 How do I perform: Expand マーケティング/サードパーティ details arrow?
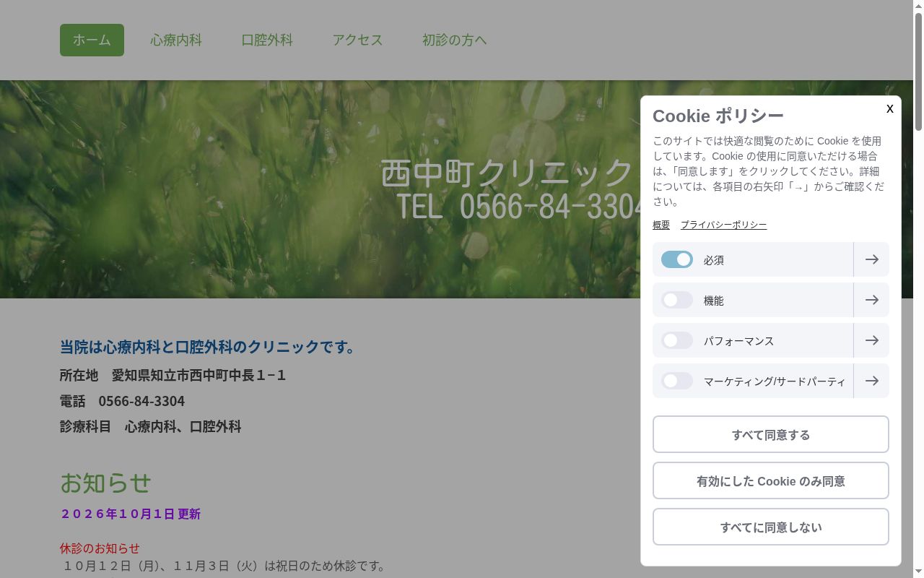871,381
